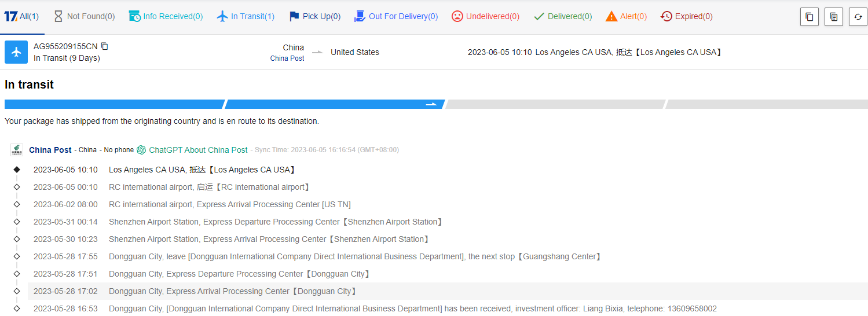
Task: Open the Not Found(0) filter tab
Action: (x=84, y=16)
